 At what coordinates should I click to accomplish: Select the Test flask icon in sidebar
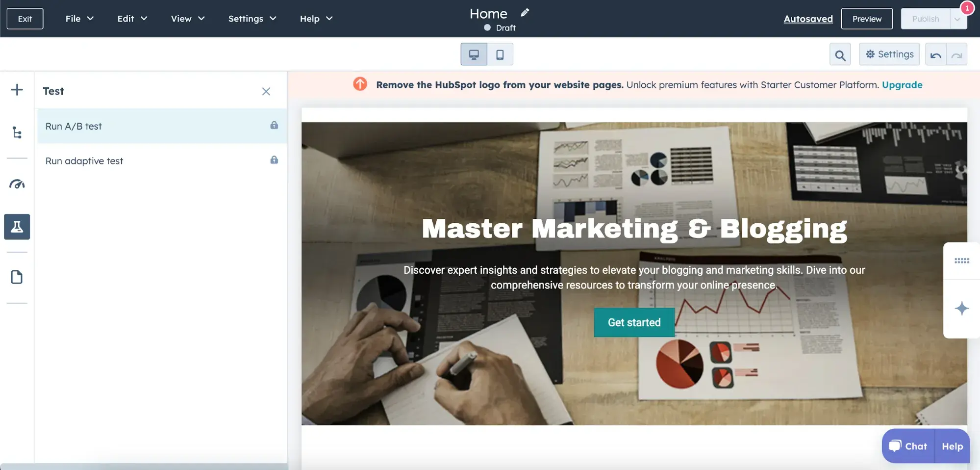point(17,227)
